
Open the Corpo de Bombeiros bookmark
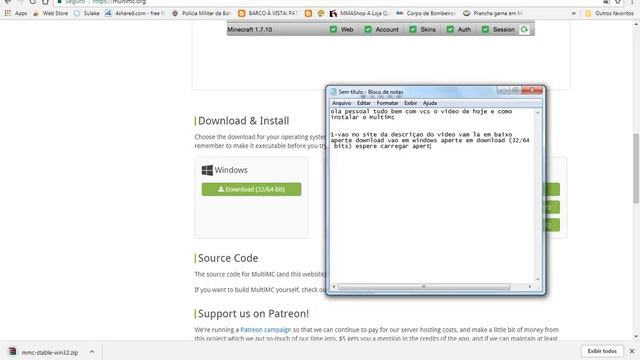[x=426, y=13]
